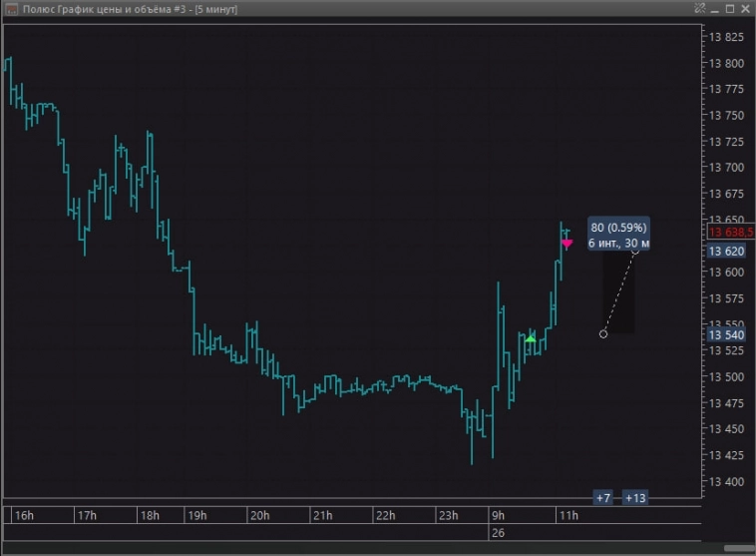Click the 16h label on time axis
Screen dimensions: 756x556
click(24, 516)
